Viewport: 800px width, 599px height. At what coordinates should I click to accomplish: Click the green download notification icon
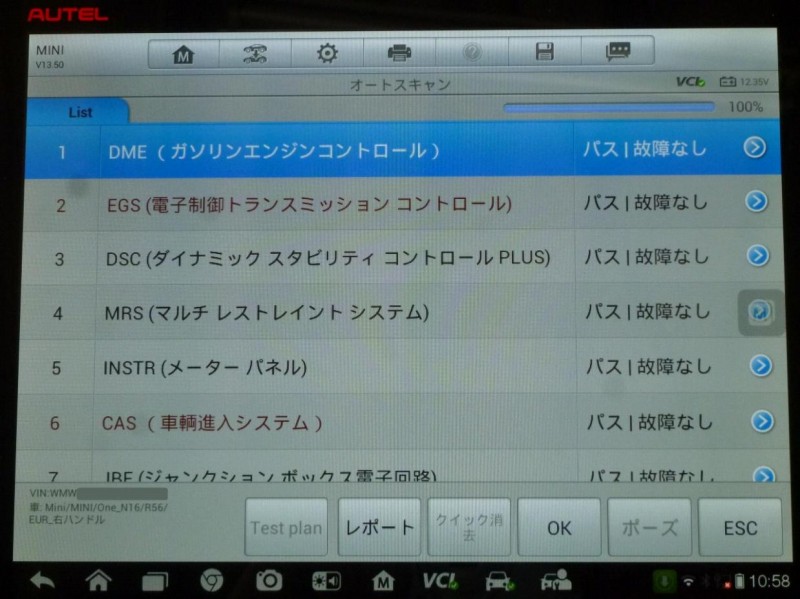664,581
